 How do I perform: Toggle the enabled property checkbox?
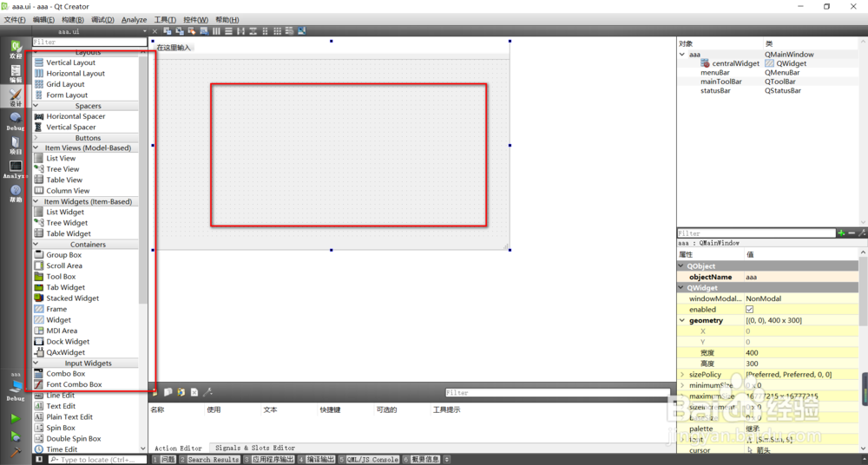point(750,310)
